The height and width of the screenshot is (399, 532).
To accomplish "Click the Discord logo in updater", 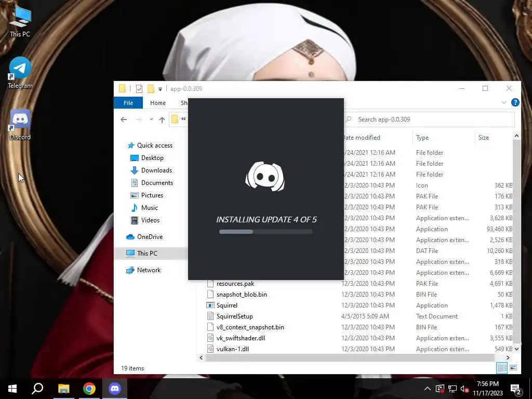I will pyautogui.click(x=265, y=177).
